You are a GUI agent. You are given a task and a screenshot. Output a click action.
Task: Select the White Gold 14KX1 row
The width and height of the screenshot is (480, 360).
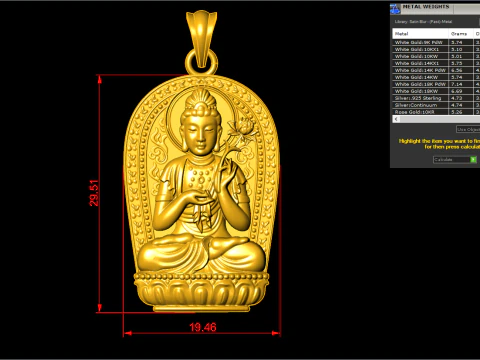pyautogui.click(x=436, y=63)
